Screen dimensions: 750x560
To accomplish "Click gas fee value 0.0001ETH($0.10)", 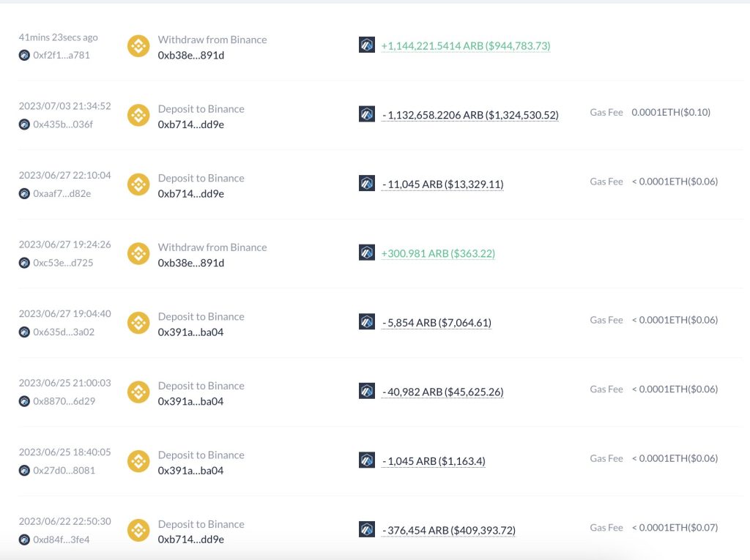I will click(671, 113).
